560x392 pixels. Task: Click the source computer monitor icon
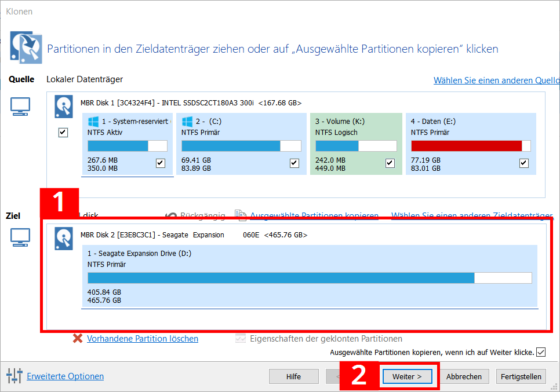20,106
